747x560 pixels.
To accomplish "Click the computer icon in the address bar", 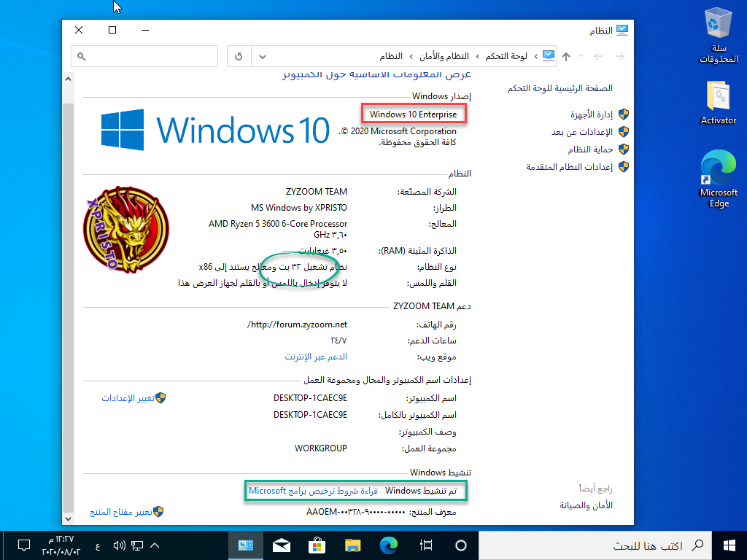I will (x=549, y=56).
